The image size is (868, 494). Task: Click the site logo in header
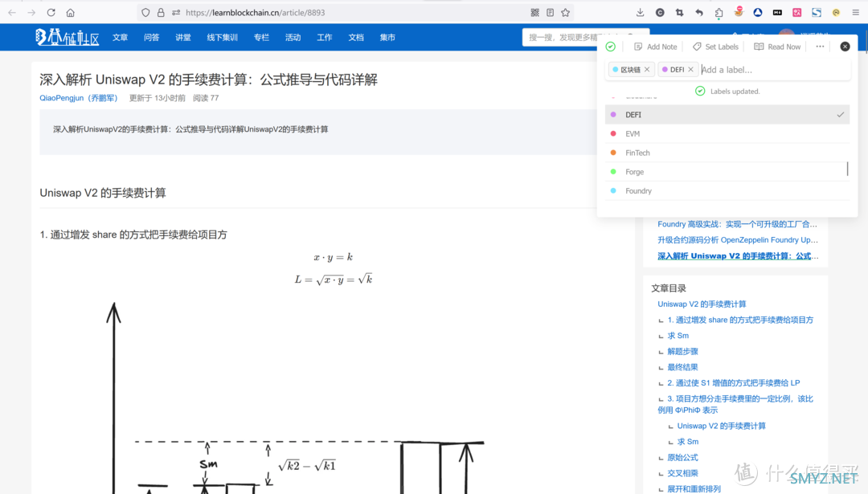(67, 37)
